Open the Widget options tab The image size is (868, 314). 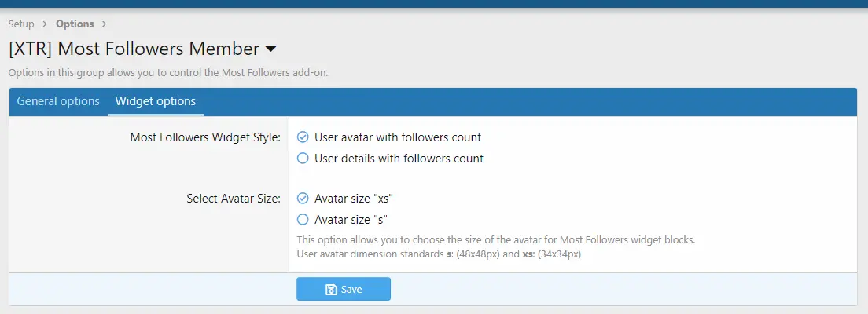[156, 102]
